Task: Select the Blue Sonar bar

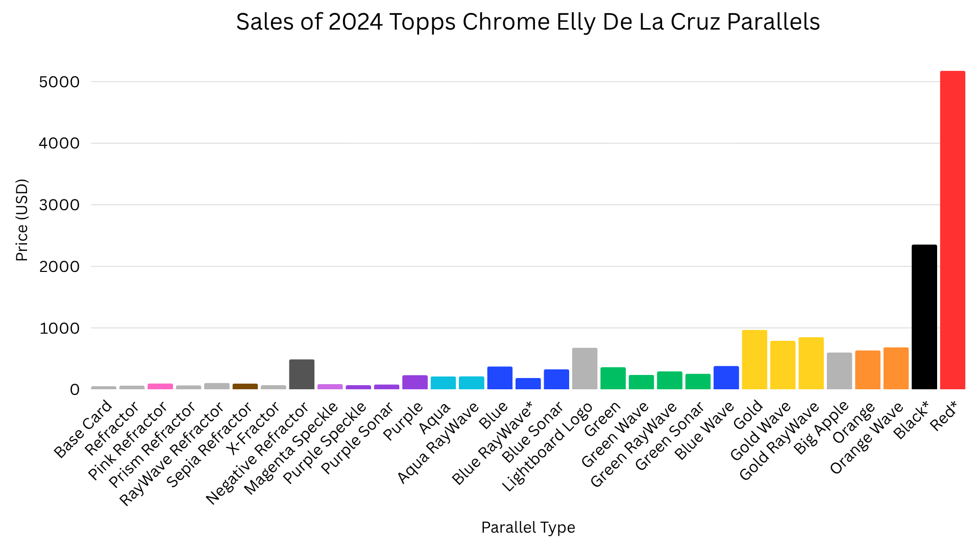Action: point(556,379)
